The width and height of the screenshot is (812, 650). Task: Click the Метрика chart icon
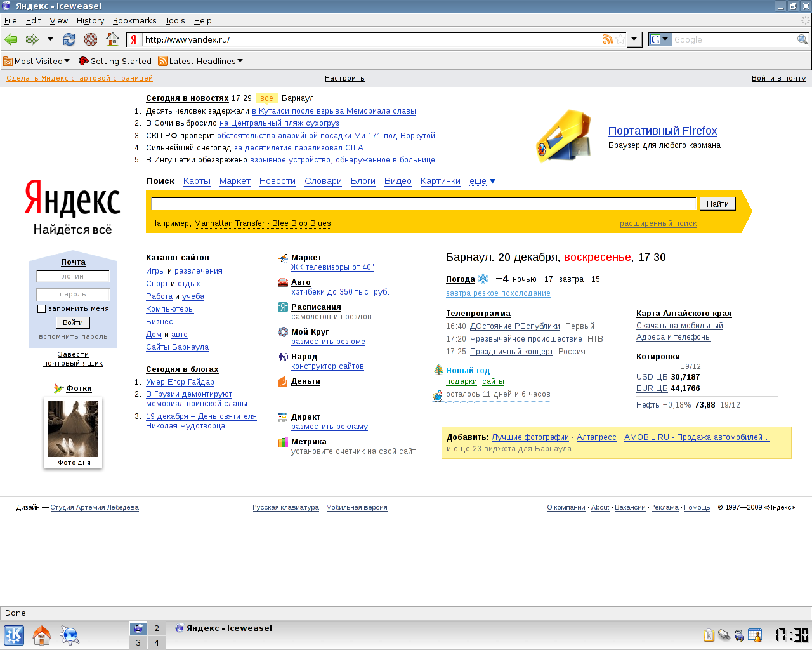[283, 442]
